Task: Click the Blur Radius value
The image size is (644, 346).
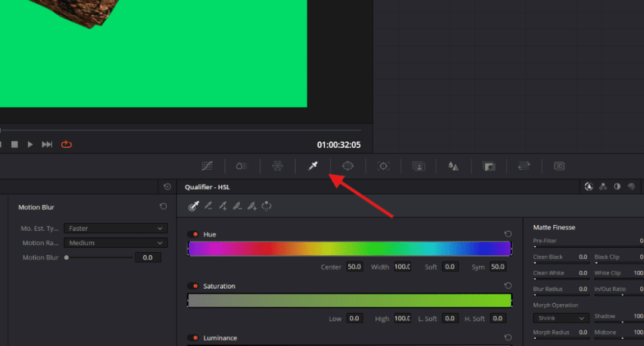Action: (583, 289)
